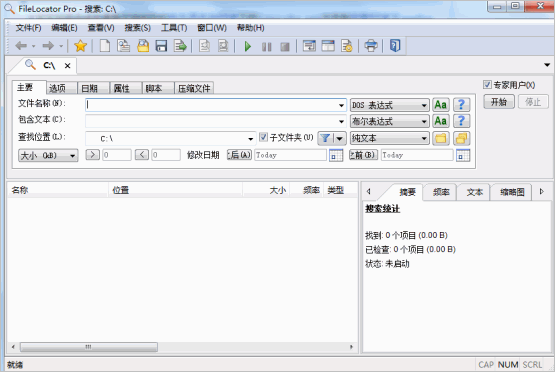Start search with green play icon
Screen dimensions: 555x372
(248, 46)
